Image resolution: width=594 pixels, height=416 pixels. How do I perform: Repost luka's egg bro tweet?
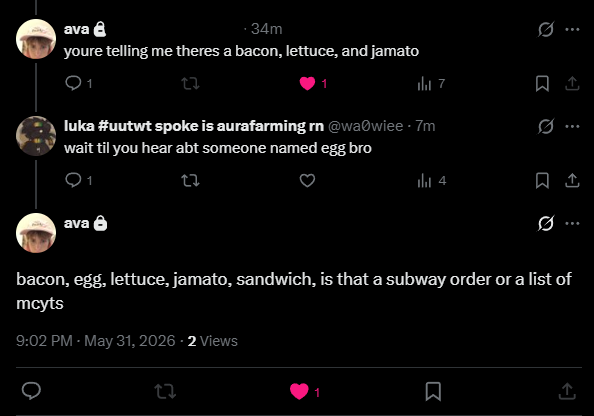tap(190, 180)
